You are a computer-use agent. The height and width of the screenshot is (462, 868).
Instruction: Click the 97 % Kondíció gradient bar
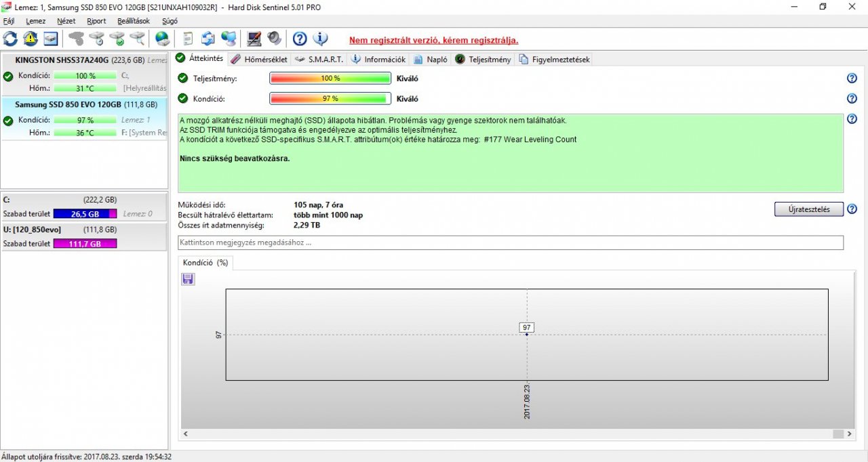[x=330, y=99]
